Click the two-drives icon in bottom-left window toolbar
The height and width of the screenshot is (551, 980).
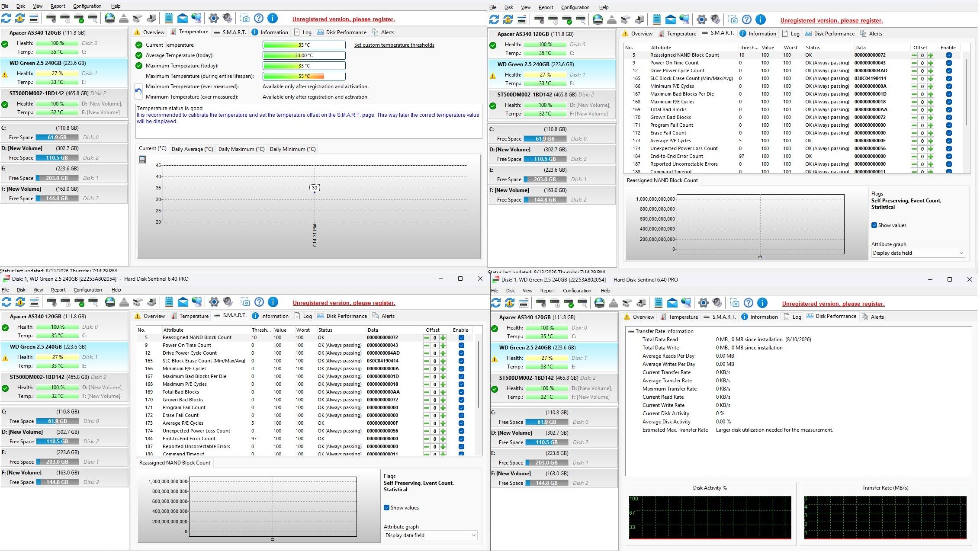click(x=138, y=302)
